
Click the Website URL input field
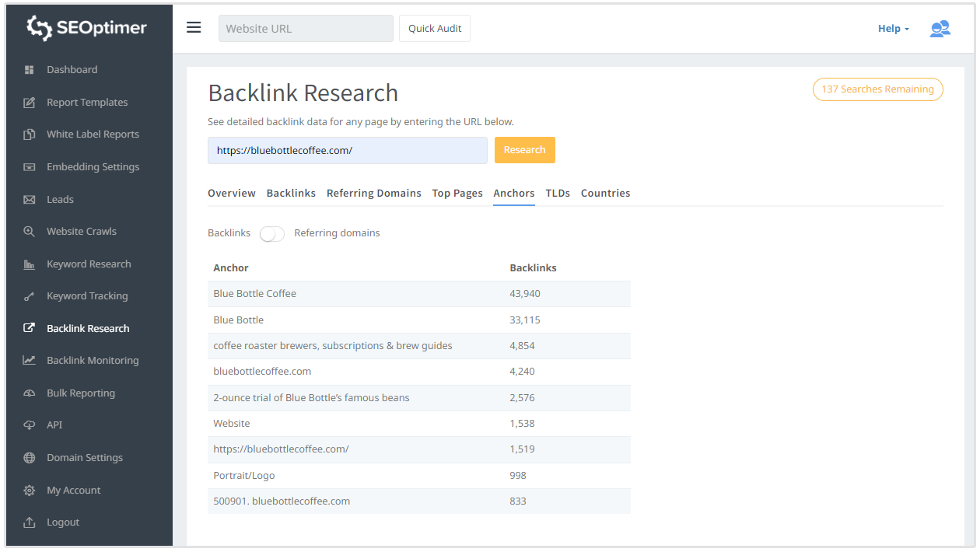(306, 29)
